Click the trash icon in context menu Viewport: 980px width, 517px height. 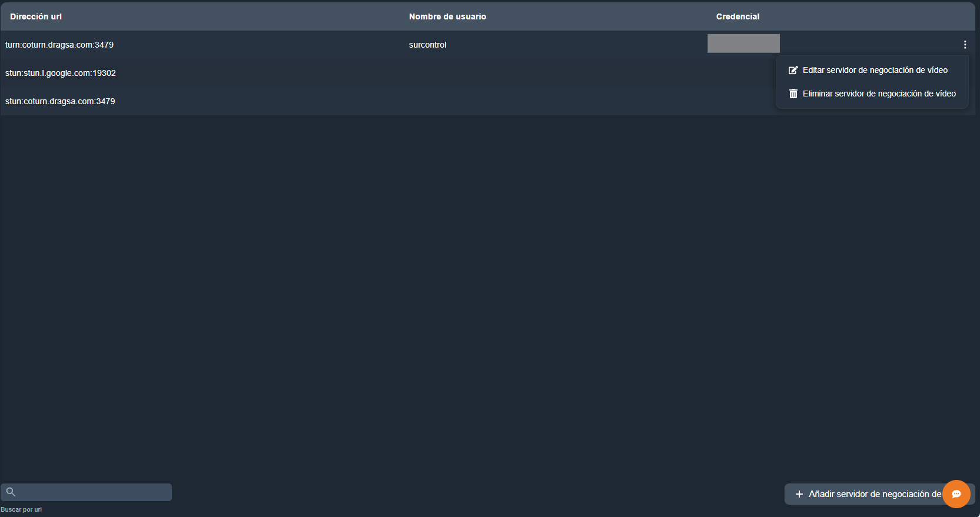tap(793, 94)
